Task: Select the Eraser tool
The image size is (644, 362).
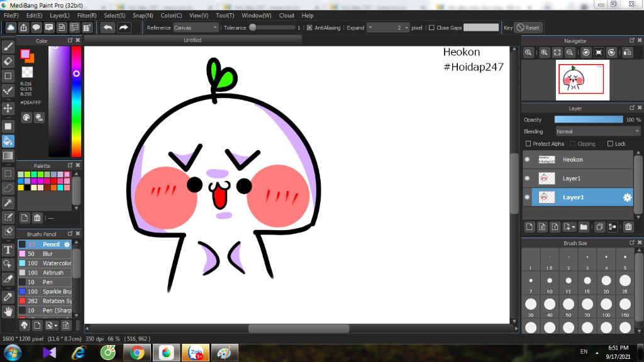Action: (x=8, y=61)
